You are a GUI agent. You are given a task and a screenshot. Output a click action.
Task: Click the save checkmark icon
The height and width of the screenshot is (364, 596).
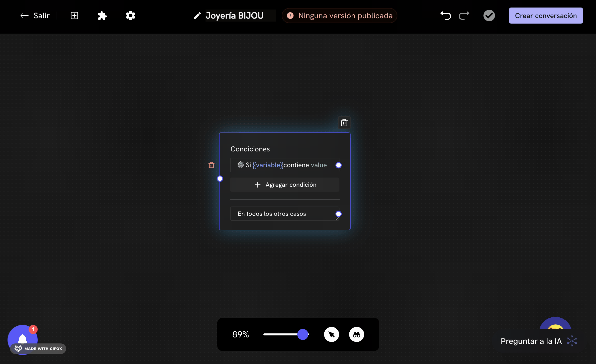(x=489, y=16)
